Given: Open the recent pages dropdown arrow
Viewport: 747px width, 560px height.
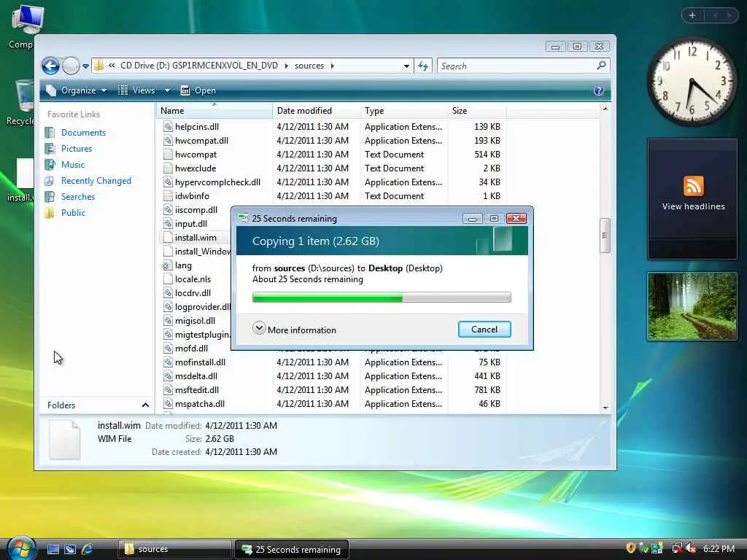Looking at the screenshot, I should coord(86,66).
